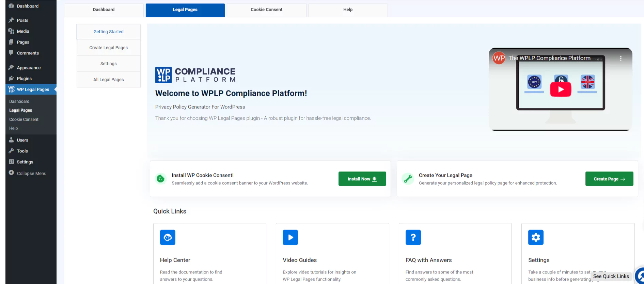Click the Plugins plug icon
Viewport: 644px width, 284px height.
11,78
